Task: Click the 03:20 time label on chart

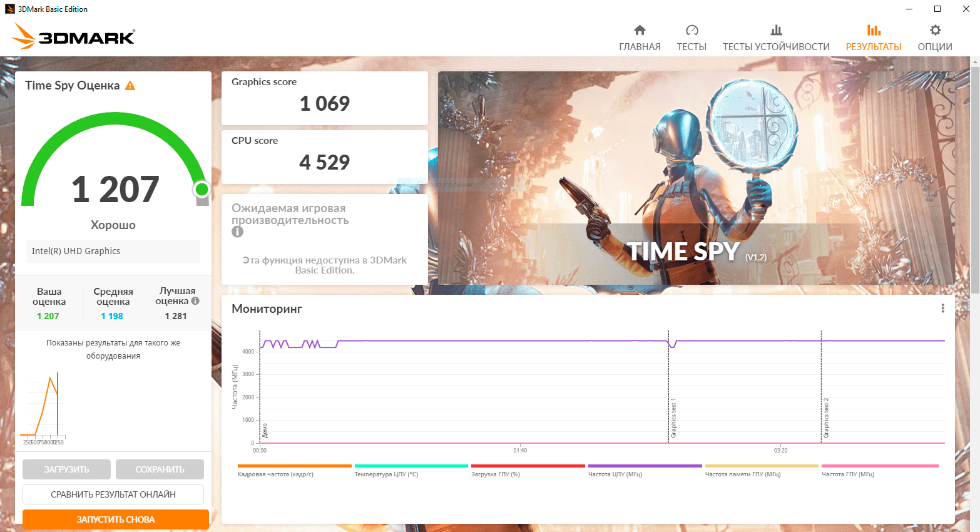Action: (x=780, y=451)
